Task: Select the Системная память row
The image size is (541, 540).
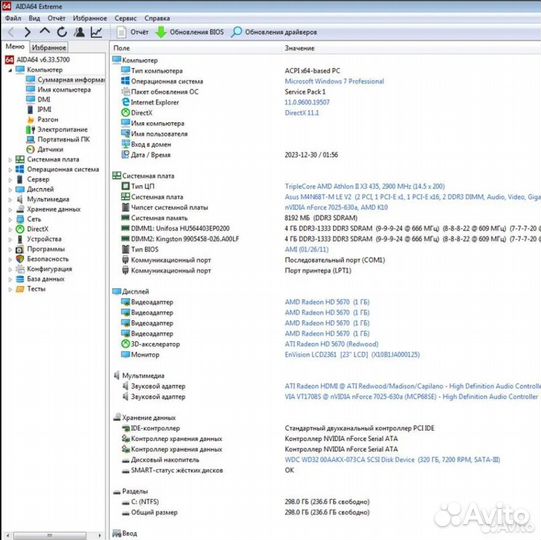Action: coord(325,218)
